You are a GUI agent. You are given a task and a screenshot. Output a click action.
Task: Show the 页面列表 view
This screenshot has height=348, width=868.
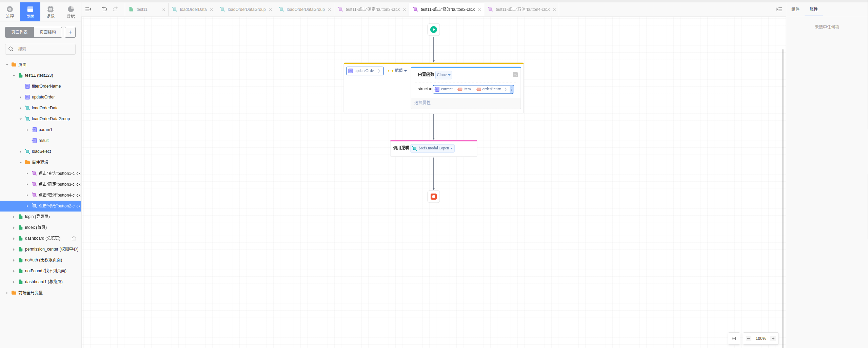tap(19, 32)
